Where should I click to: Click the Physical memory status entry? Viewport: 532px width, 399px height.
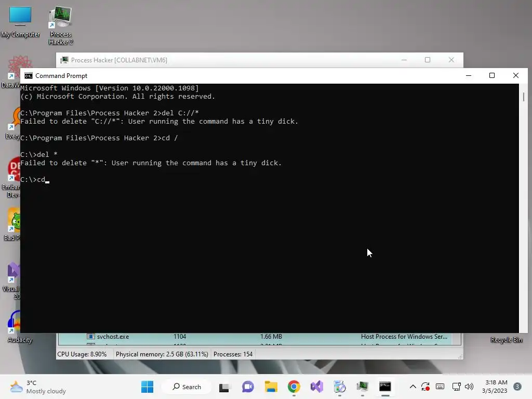(x=162, y=354)
